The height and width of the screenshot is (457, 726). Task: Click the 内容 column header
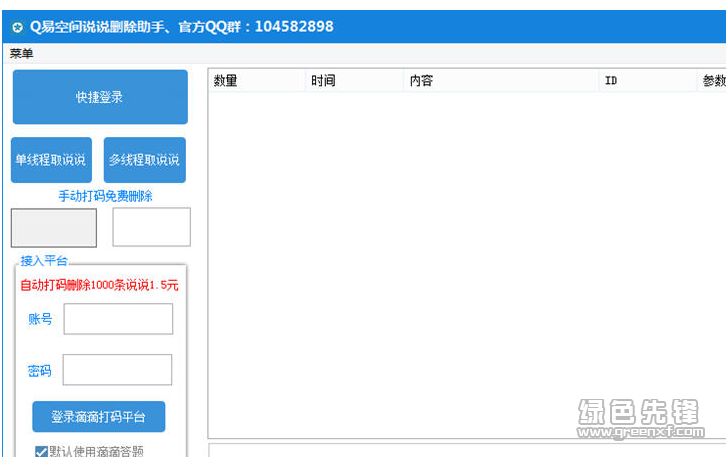click(500, 81)
